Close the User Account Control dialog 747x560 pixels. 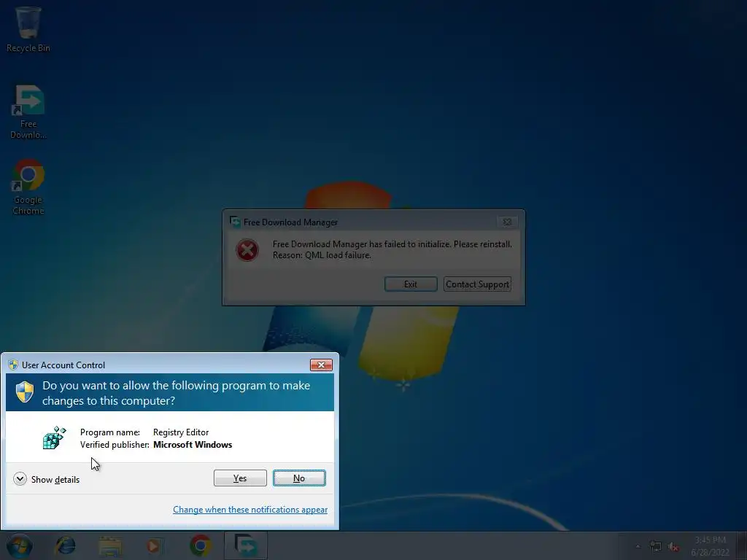[x=321, y=365]
